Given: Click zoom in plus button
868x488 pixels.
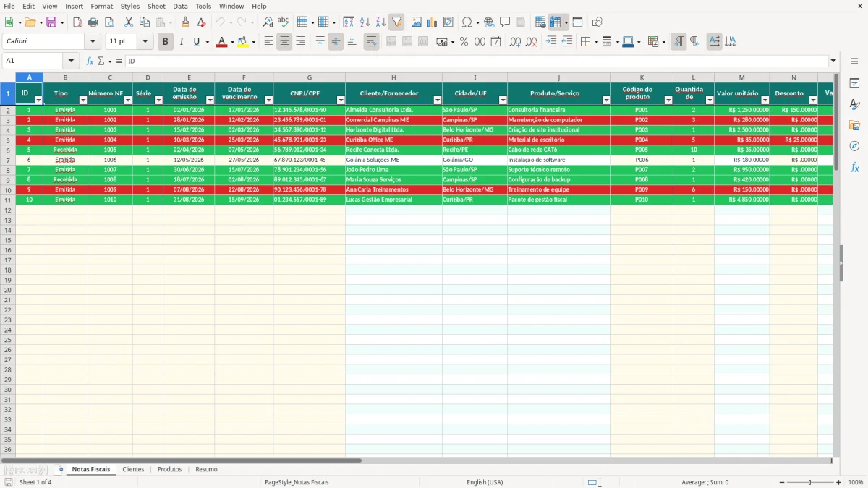Looking at the screenshot, I should pyautogui.click(x=839, y=482).
